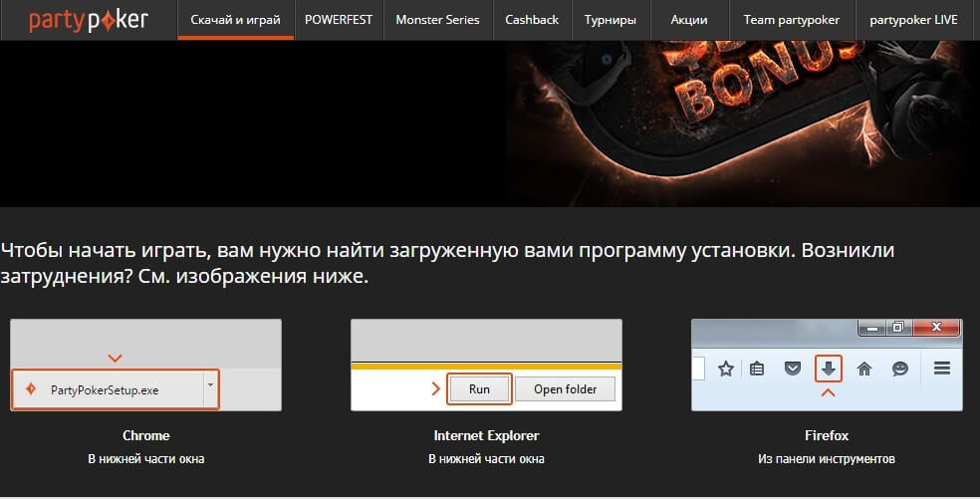Click the Firefox home icon
This screenshot has width=980, height=499.
864,369
